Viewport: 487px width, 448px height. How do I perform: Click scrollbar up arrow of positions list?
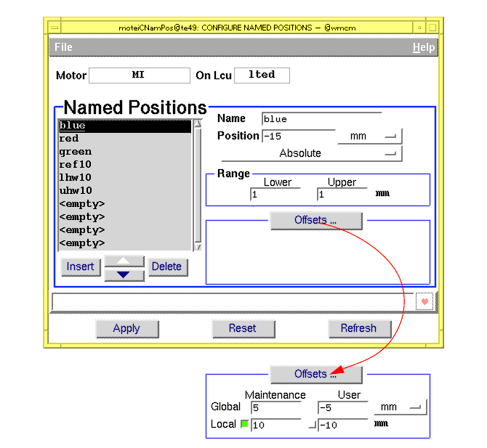pyautogui.click(x=198, y=123)
